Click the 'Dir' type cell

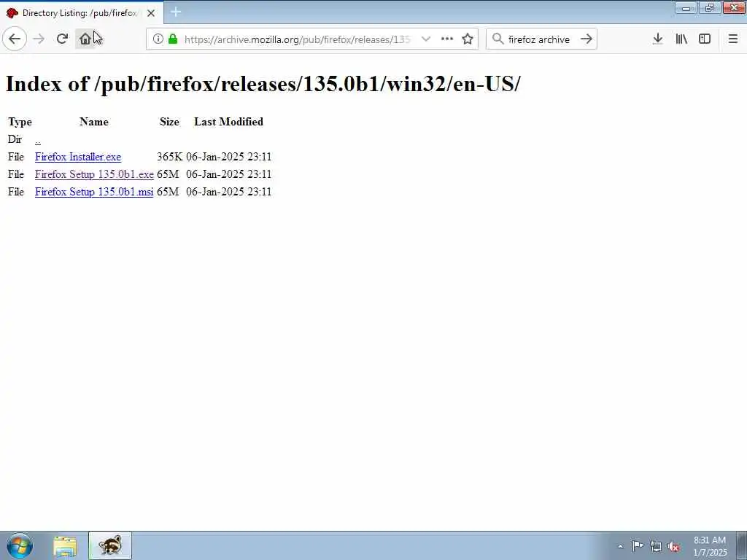(15, 139)
